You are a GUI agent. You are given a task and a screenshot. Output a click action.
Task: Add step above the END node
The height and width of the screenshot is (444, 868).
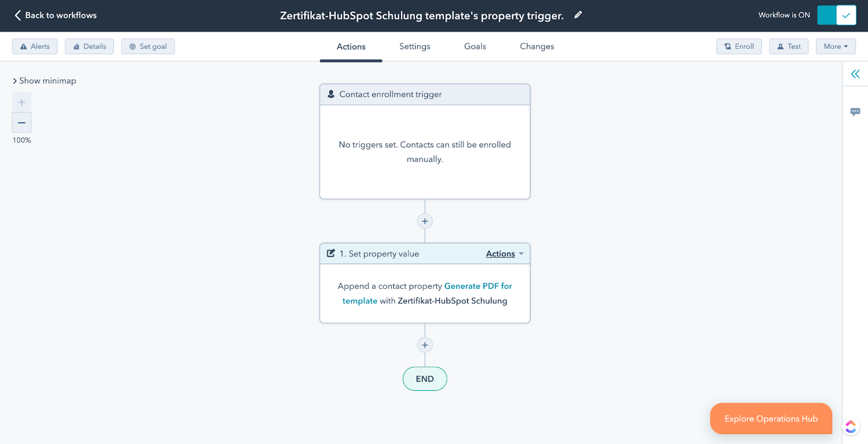tap(425, 345)
